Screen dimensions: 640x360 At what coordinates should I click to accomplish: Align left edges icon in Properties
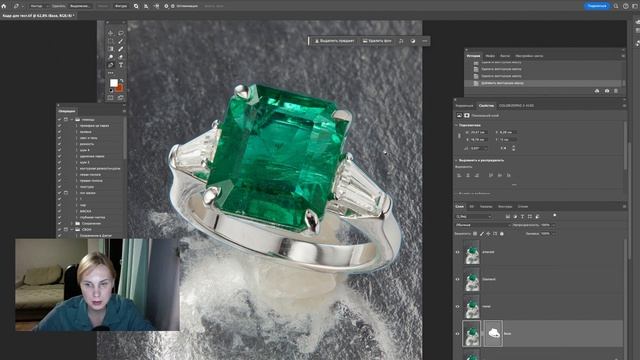click(459, 175)
